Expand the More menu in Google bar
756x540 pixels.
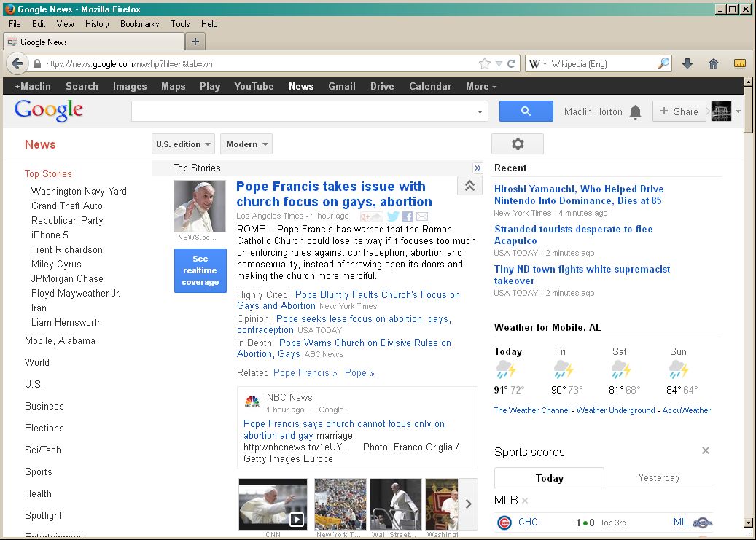pos(480,86)
